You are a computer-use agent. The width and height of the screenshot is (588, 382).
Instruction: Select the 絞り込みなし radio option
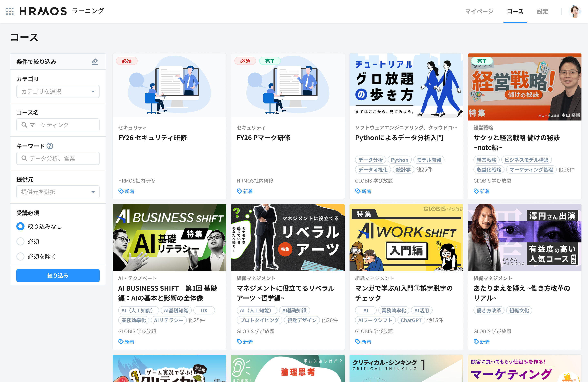point(20,226)
